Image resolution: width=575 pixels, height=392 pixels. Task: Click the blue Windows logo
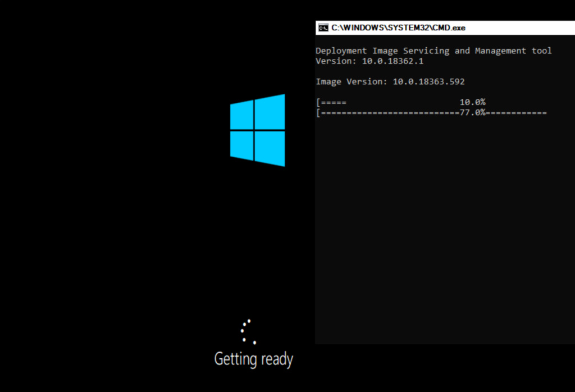[257, 130]
